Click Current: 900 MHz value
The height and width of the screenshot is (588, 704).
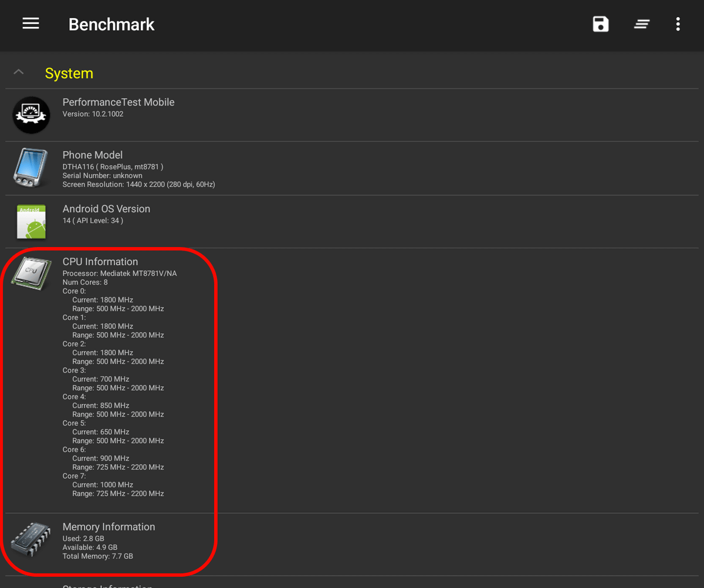tap(101, 458)
